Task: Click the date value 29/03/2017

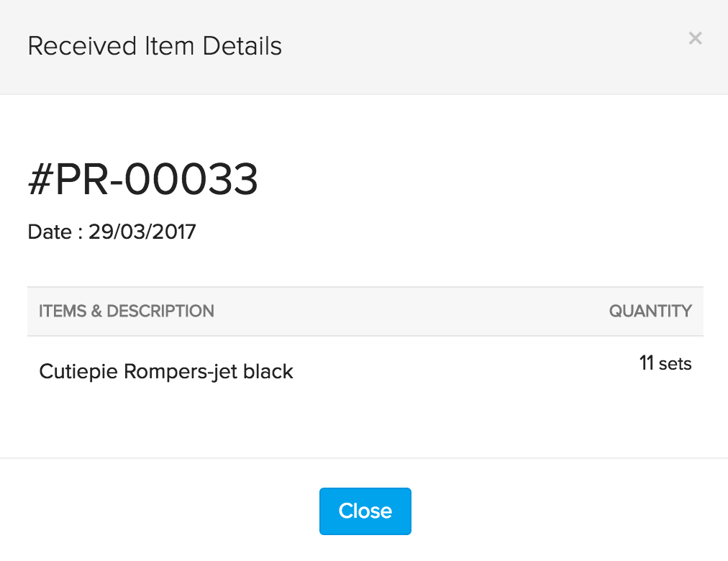Action: pos(142,232)
